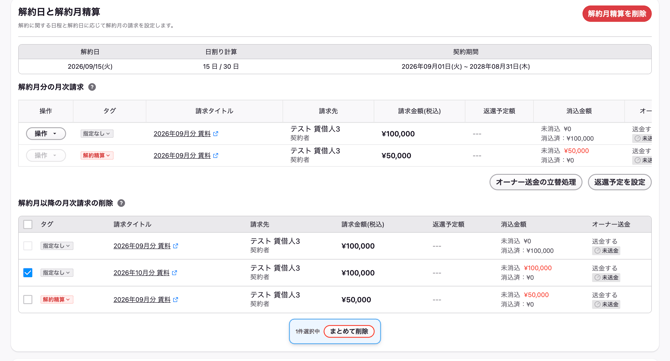
Task: Click 請求金額(税込) header in upper billing table
Action: (419, 111)
